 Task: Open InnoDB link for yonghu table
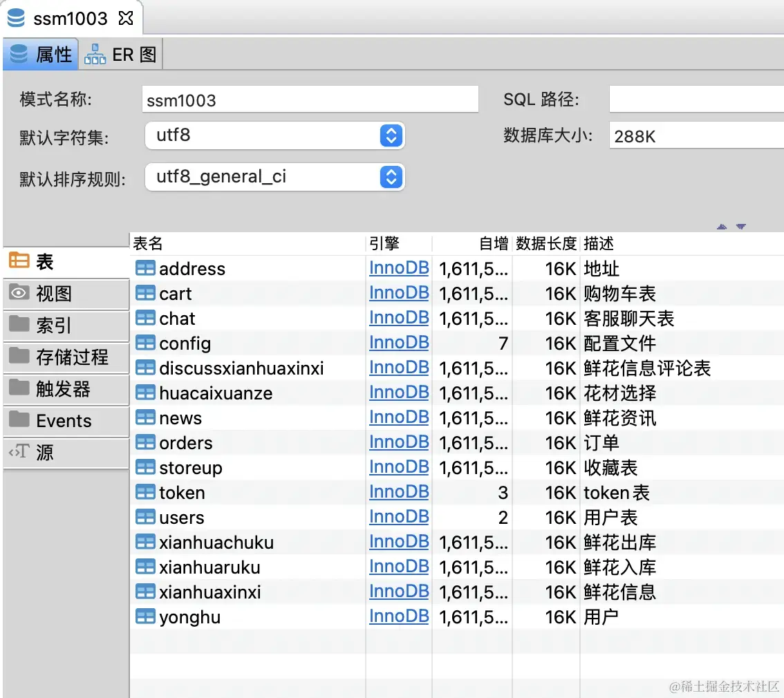(399, 616)
